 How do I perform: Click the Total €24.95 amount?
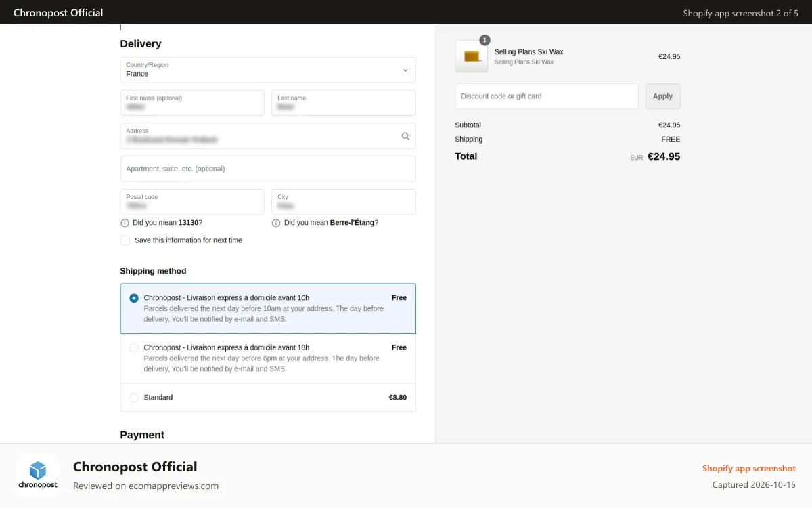664,156
